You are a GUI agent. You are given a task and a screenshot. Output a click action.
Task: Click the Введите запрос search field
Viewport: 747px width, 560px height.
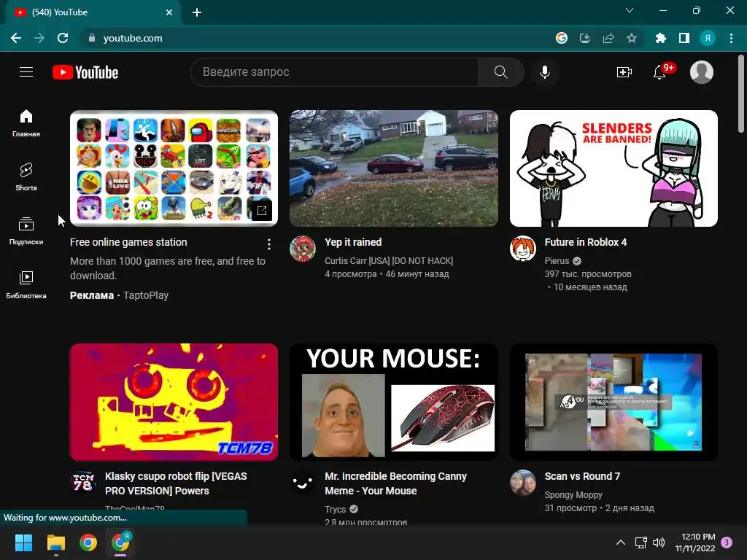pyautogui.click(x=334, y=72)
